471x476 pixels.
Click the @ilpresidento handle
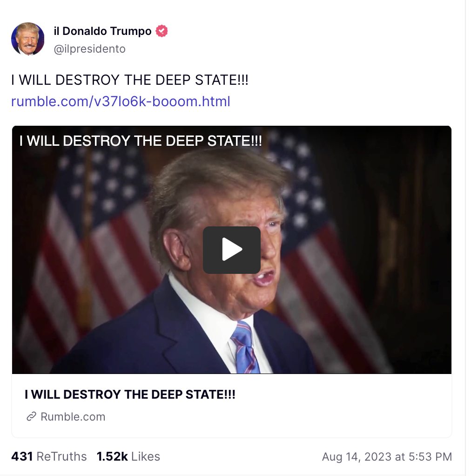89,49
